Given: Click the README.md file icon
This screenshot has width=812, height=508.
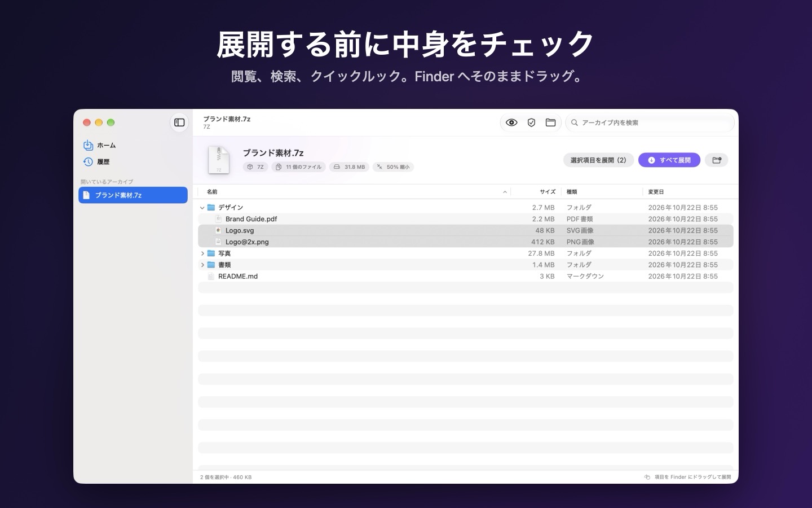Looking at the screenshot, I should click(211, 276).
